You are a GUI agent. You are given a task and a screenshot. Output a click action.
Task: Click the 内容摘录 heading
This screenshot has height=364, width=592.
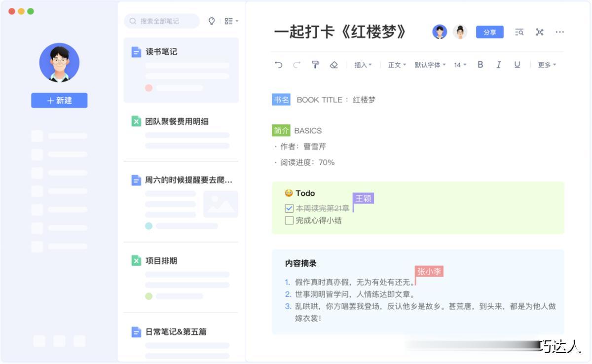301,264
